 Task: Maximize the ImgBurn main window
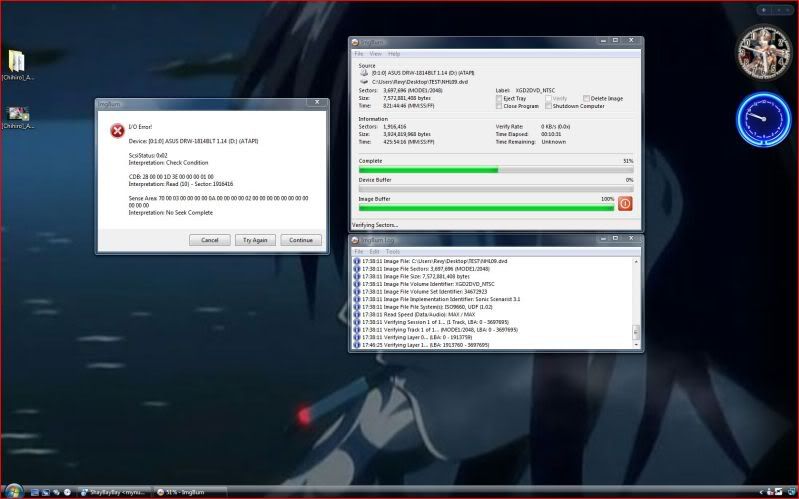click(616, 40)
